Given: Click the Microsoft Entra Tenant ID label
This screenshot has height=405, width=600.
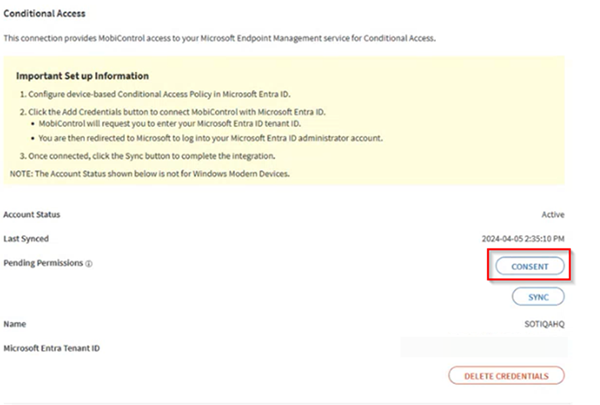Looking at the screenshot, I should click(x=52, y=348).
